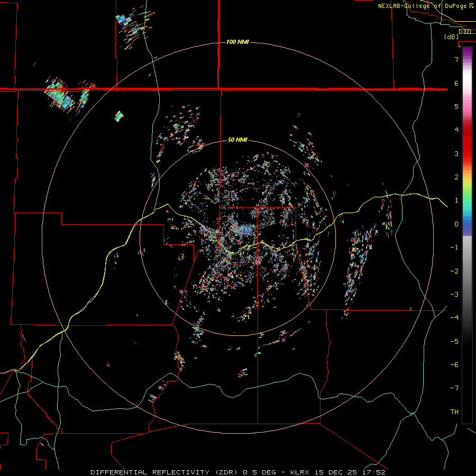This screenshot has height=476, width=476.
Task: Click the '0' value on color scale
Action: coord(456,224)
